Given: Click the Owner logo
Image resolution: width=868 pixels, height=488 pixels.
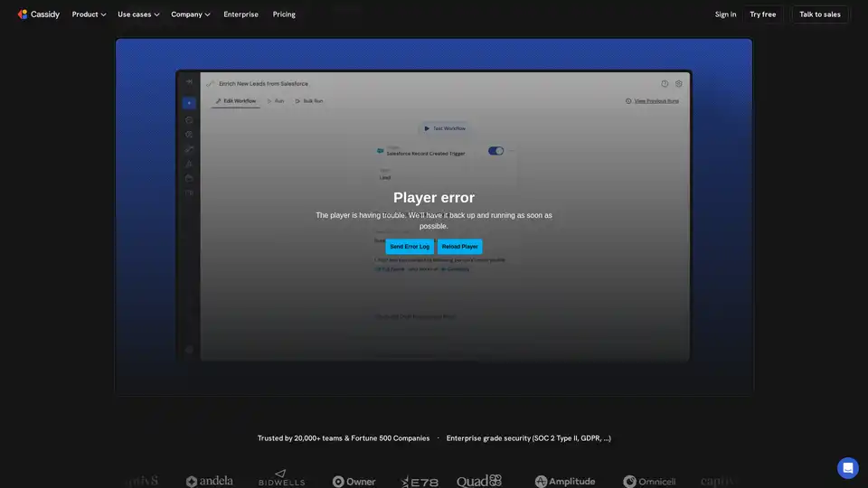Looking at the screenshot, I should (354, 482).
